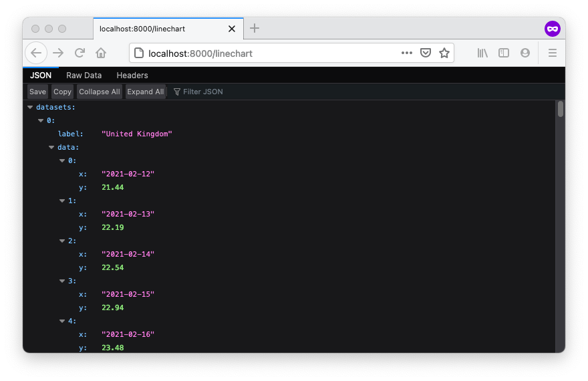Viewport: 588px width, 381px height.
Task: Open Firefox account profile icon
Action: [525, 53]
